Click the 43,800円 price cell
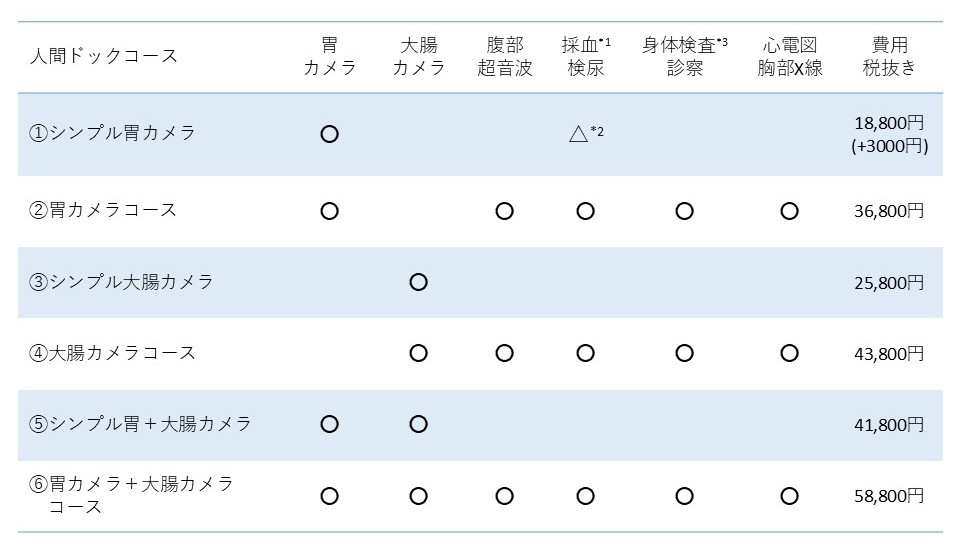Viewport: 960px width, 550px height. pyautogui.click(x=889, y=353)
